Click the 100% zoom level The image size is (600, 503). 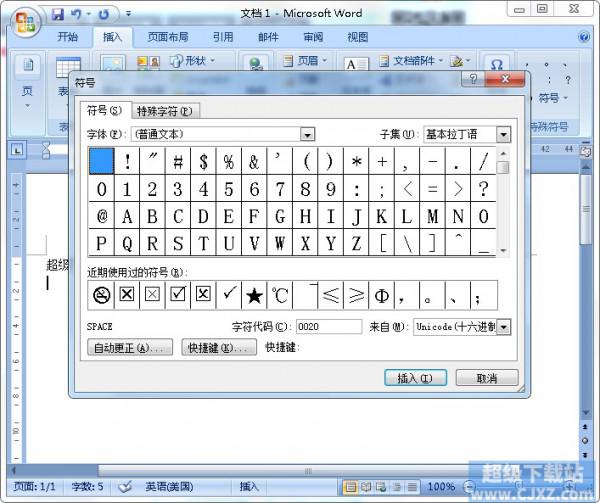441,487
